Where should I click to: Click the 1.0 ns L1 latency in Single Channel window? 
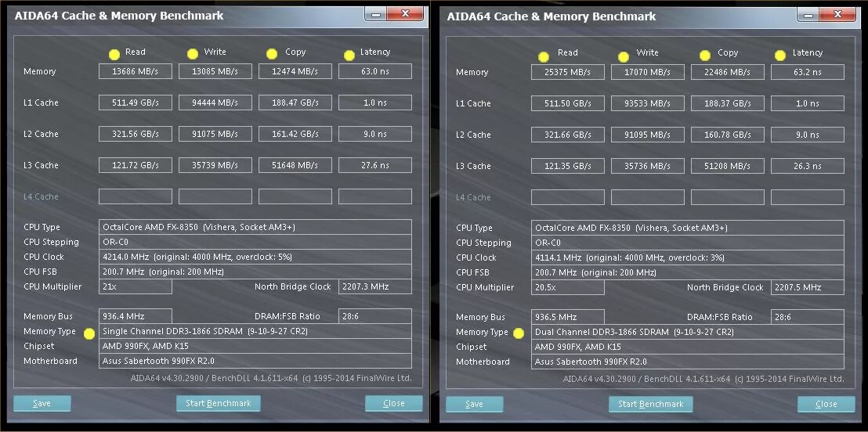point(374,103)
